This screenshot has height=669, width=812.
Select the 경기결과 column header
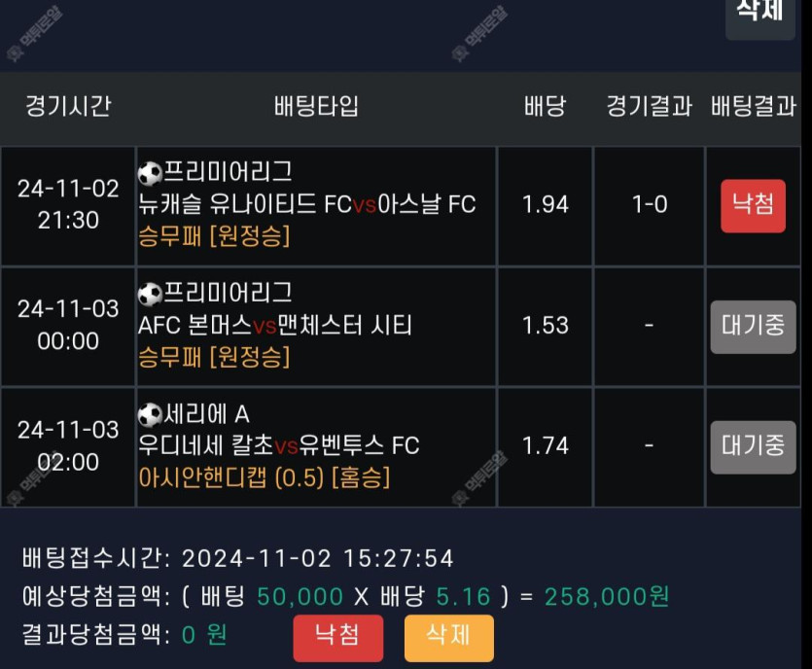tap(649, 106)
